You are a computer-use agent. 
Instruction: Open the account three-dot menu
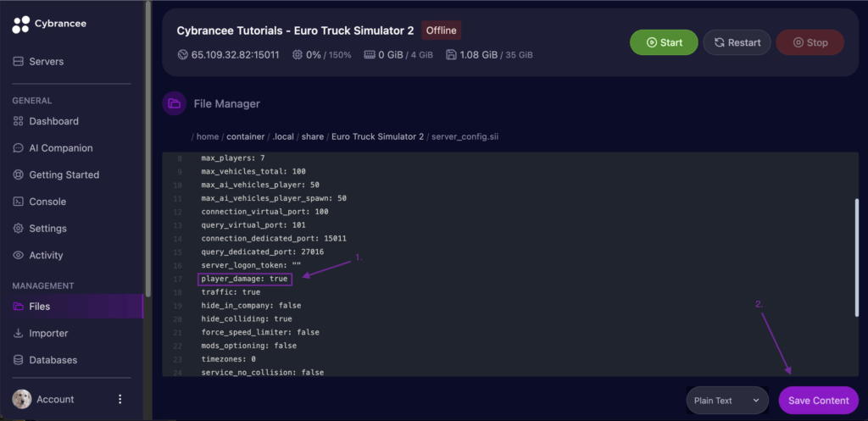click(120, 400)
